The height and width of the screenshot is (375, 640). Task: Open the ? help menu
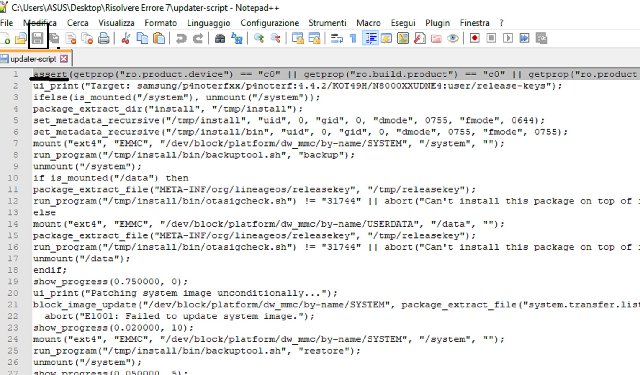pyautogui.click(x=501, y=23)
